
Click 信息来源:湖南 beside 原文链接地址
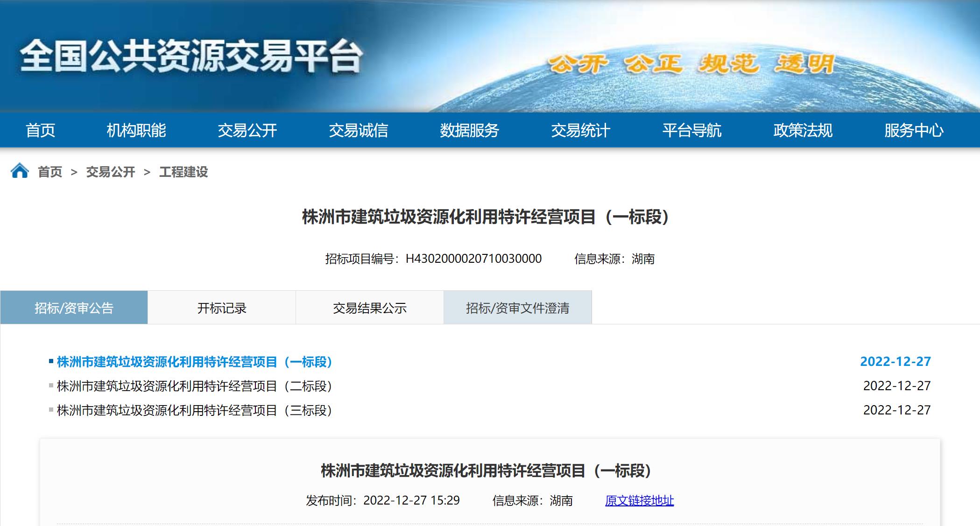[x=533, y=500]
